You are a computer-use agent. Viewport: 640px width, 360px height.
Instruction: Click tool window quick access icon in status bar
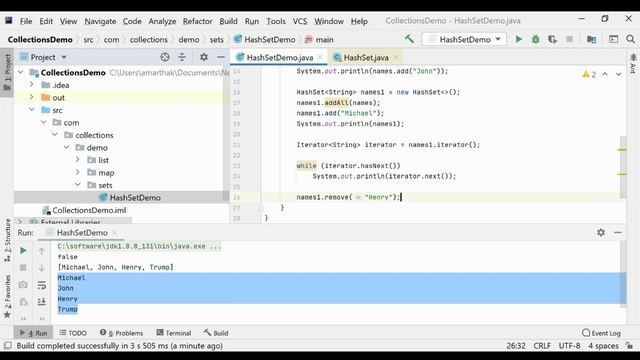click(x=7, y=346)
